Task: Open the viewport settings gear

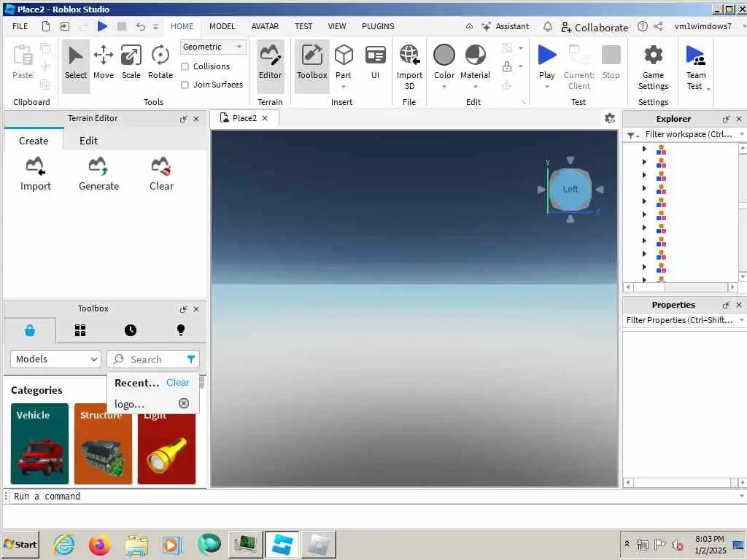Action: (609, 118)
